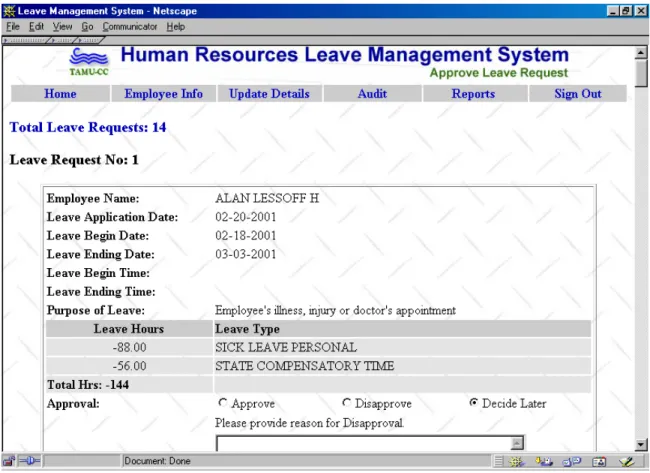Click the 'Leave Ending Time:' label
Viewport: 650px width, 473px height.
[101, 292]
